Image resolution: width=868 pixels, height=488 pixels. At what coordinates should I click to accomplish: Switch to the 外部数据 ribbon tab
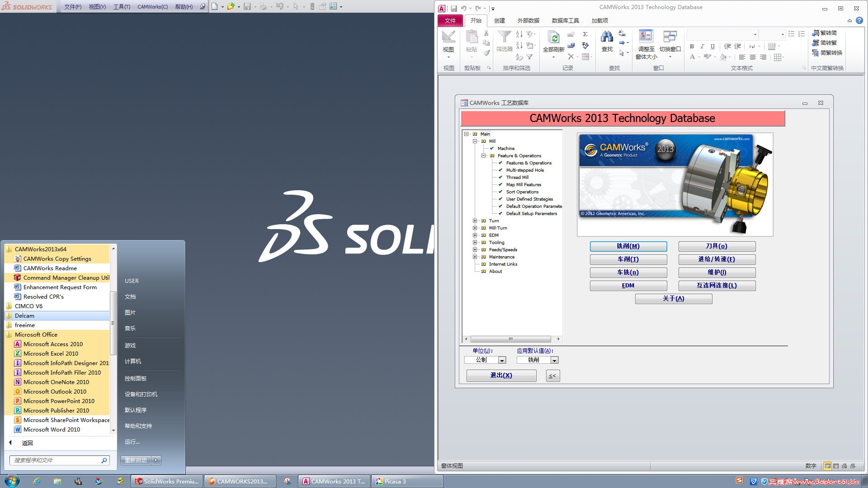(528, 21)
